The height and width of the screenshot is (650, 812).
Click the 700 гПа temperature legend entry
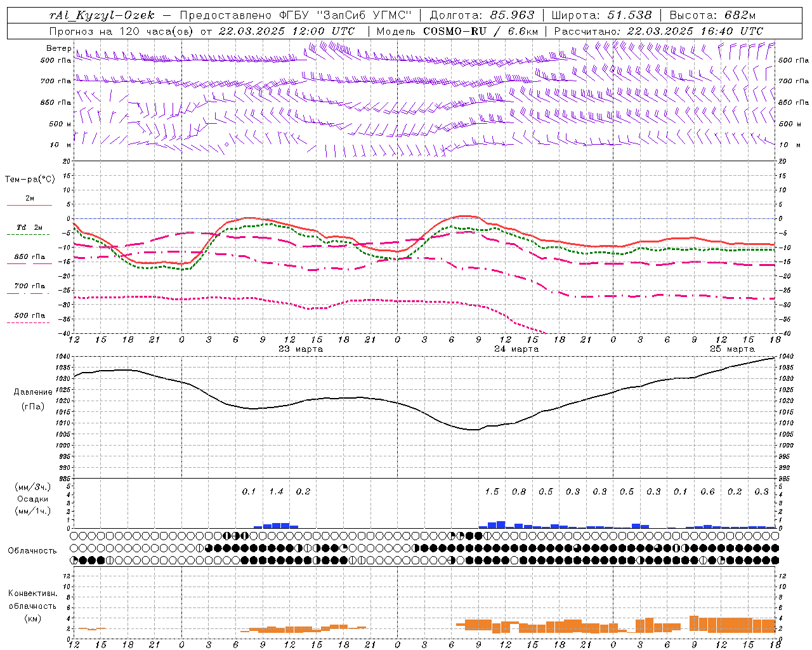tap(30, 286)
